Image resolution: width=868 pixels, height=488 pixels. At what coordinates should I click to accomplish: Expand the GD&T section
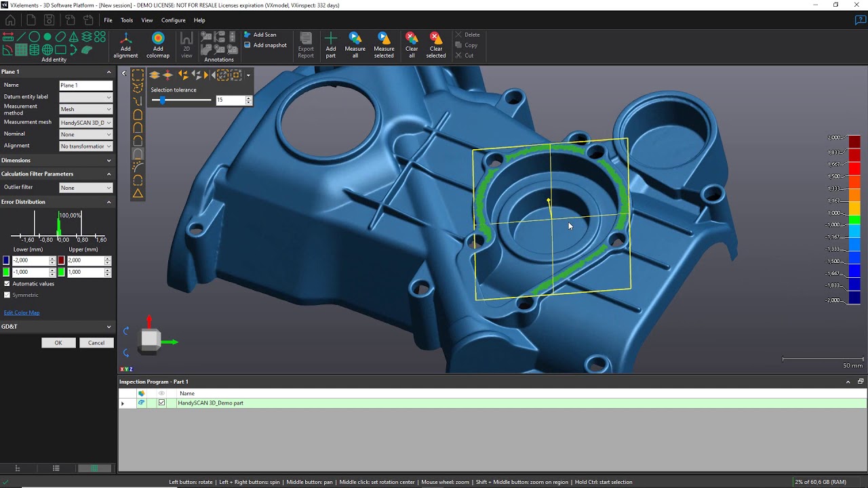coord(108,326)
